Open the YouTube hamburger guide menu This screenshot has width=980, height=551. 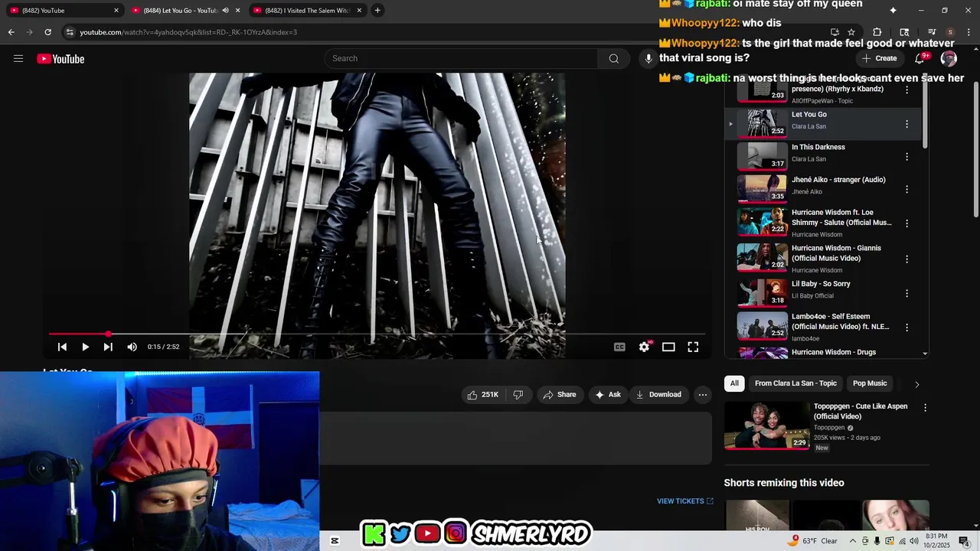pos(18,59)
